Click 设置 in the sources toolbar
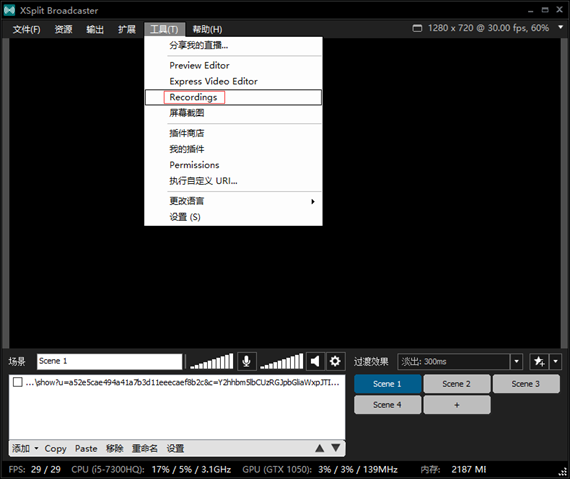Viewport: 570px width, 479px height. tap(175, 448)
